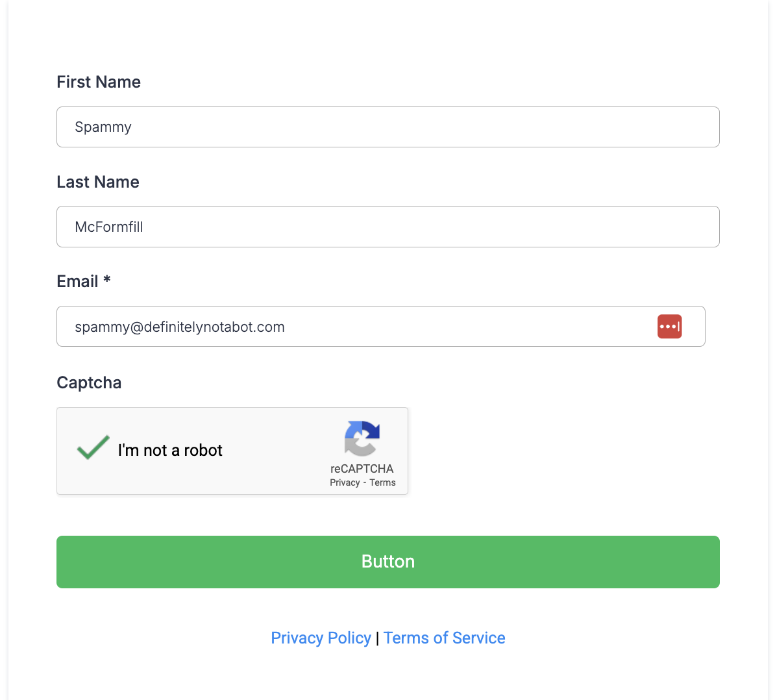Toggle the reCAPTCHA verification checkmark off

click(92, 447)
